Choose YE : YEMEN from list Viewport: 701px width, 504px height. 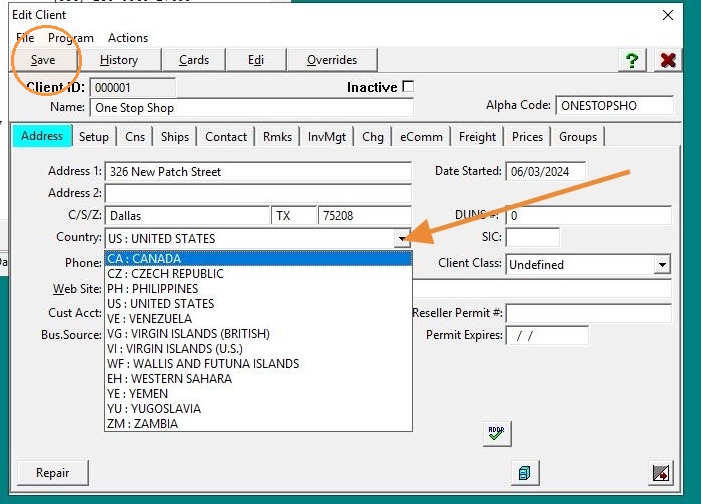258,394
